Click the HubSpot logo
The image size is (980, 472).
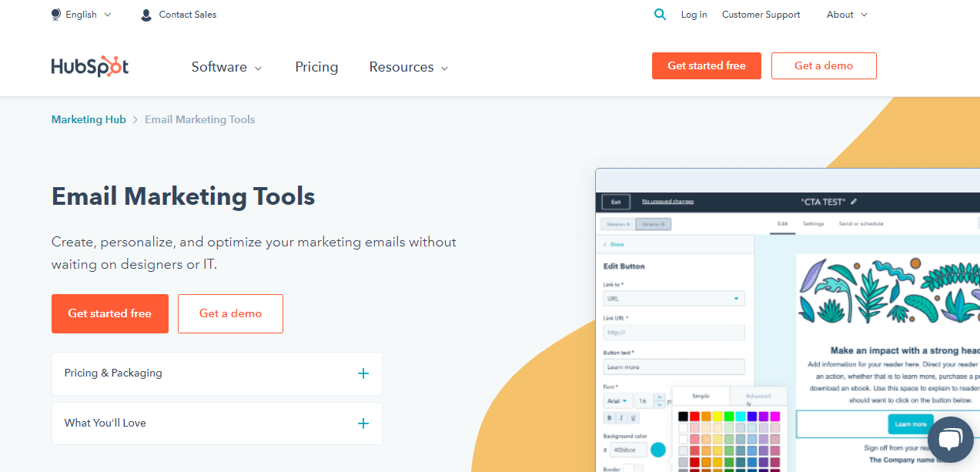(90, 67)
